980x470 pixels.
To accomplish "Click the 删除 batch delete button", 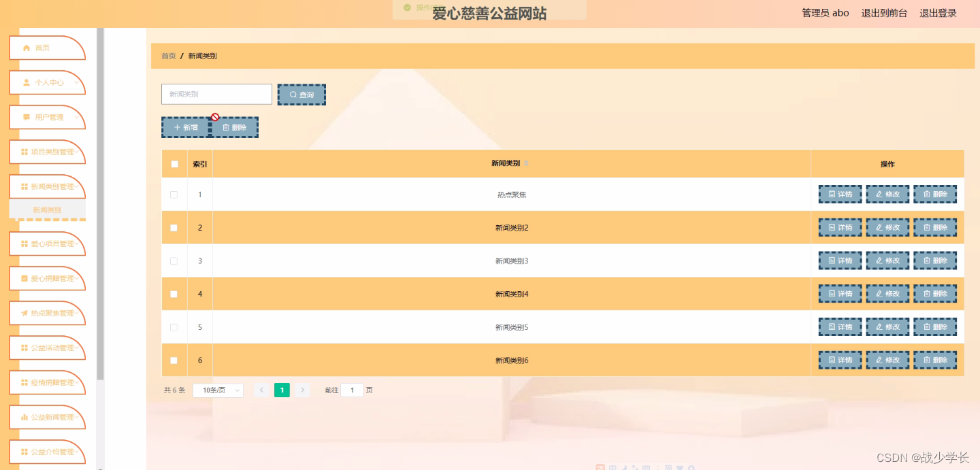I will coord(234,127).
